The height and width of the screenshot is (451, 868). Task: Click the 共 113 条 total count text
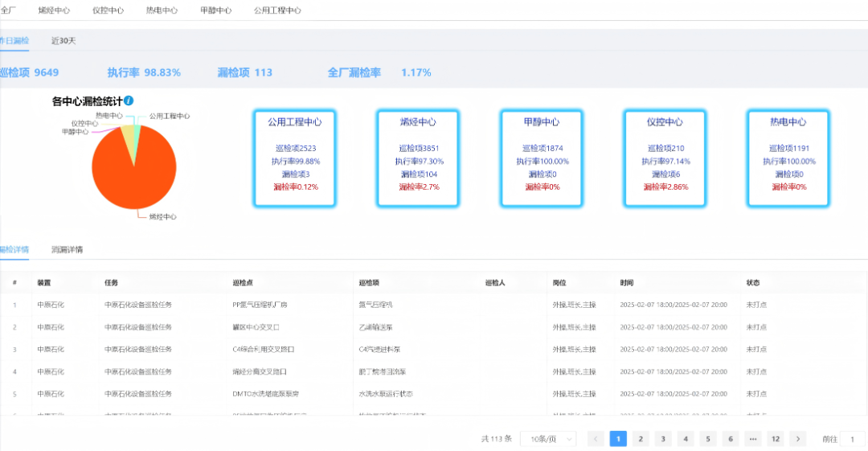(x=497, y=439)
